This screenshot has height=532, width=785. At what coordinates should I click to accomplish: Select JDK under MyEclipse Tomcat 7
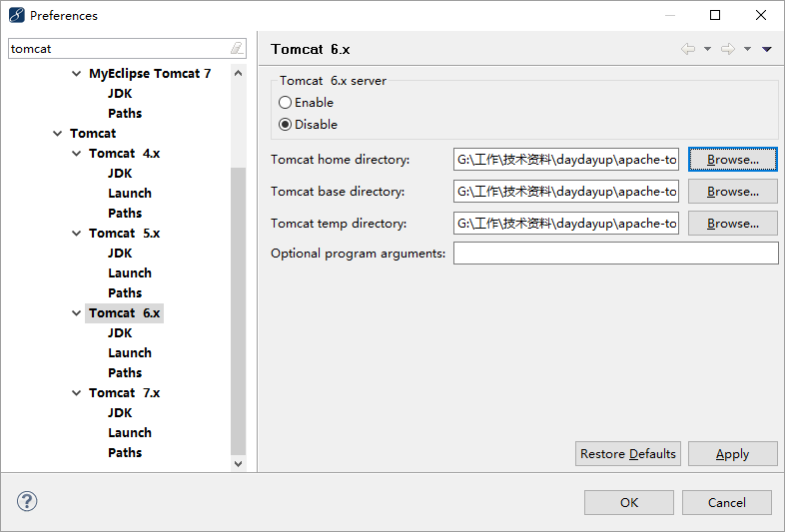tap(120, 93)
